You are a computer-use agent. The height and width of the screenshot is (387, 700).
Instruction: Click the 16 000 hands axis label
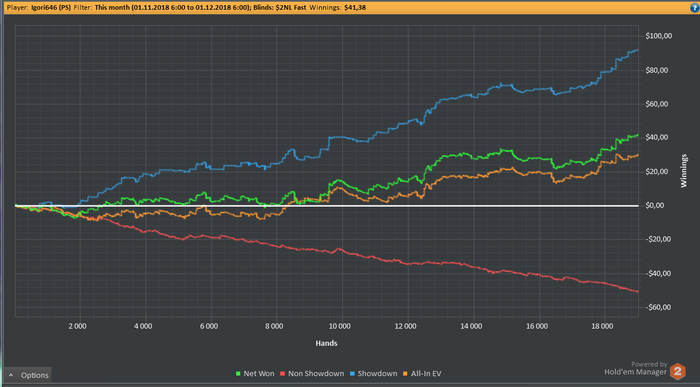537,326
